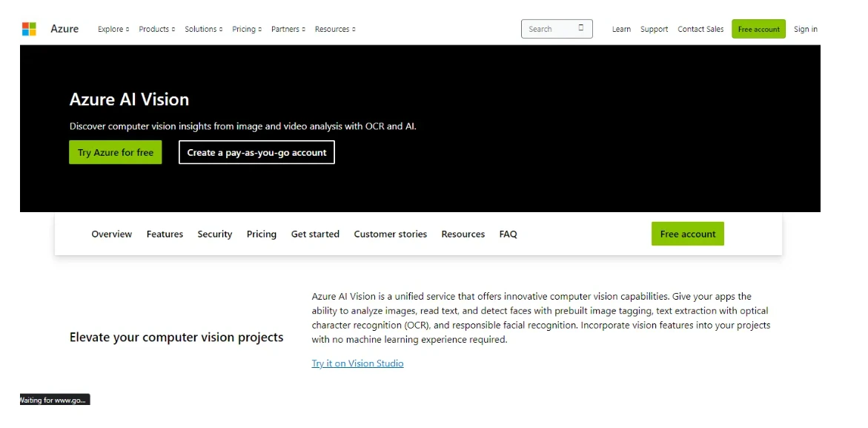Expand the Resources dropdown in the header

[x=332, y=30]
